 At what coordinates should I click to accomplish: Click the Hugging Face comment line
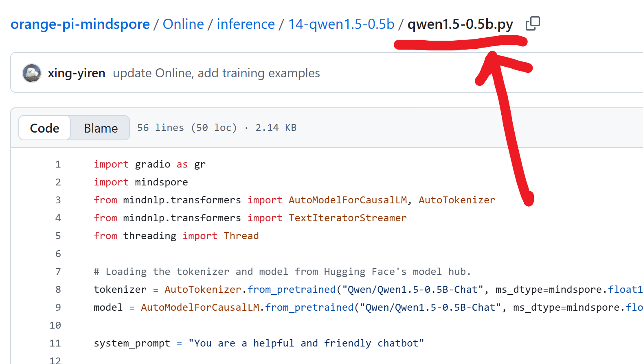[x=282, y=272]
